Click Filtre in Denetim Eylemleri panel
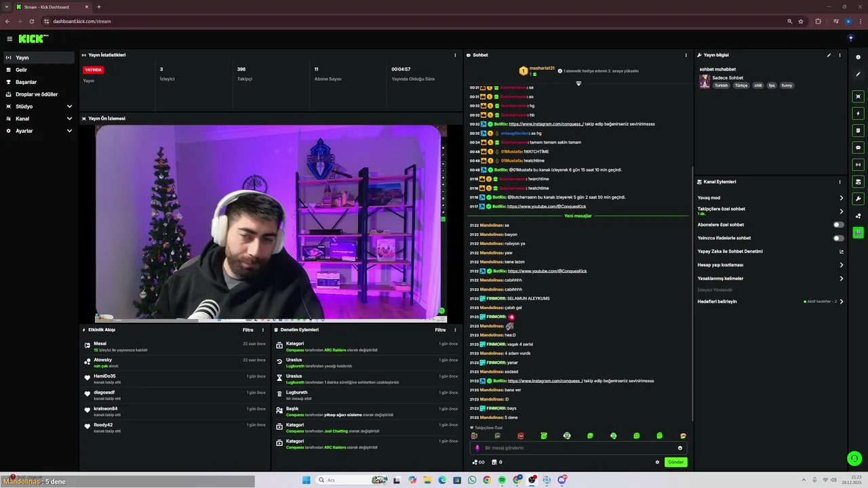The height and width of the screenshot is (488, 868). click(x=440, y=330)
